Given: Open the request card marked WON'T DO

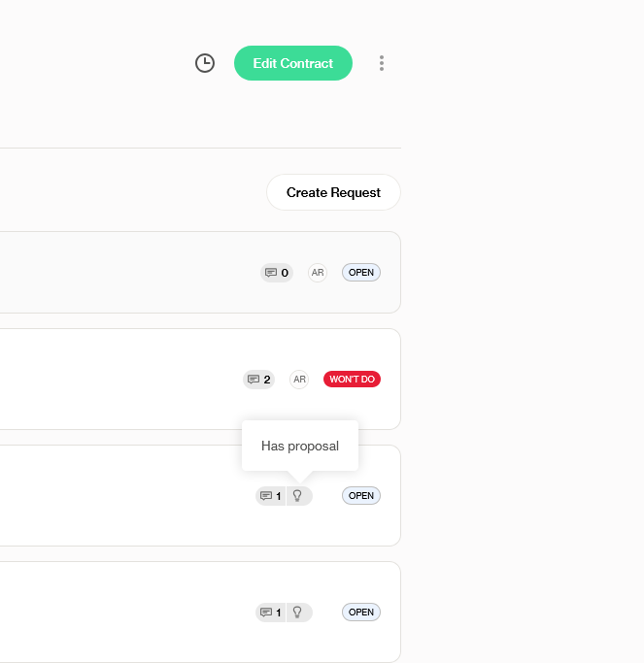Looking at the screenshot, I should (117, 380).
